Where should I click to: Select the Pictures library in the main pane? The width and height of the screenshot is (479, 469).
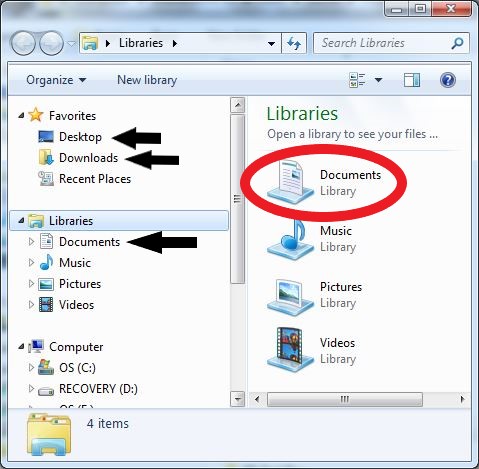pos(314,295)
